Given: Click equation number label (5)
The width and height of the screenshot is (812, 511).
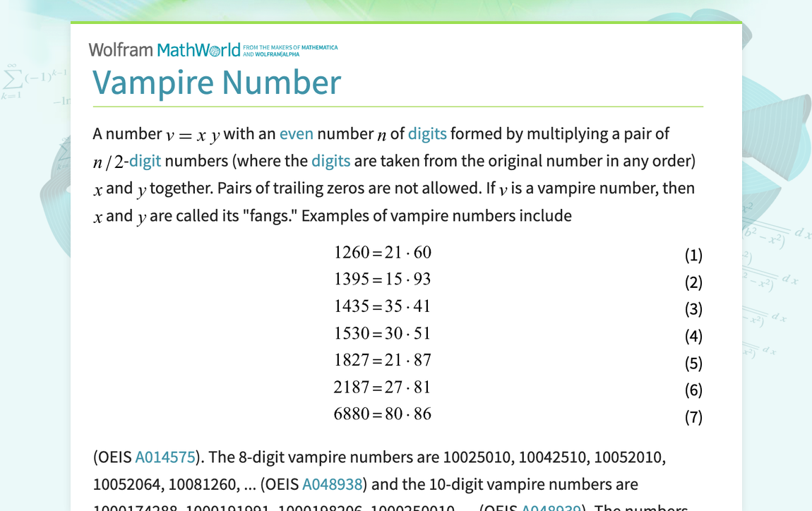Looking at the screenshot, I should pyautogui.click(x=693, y=363).
